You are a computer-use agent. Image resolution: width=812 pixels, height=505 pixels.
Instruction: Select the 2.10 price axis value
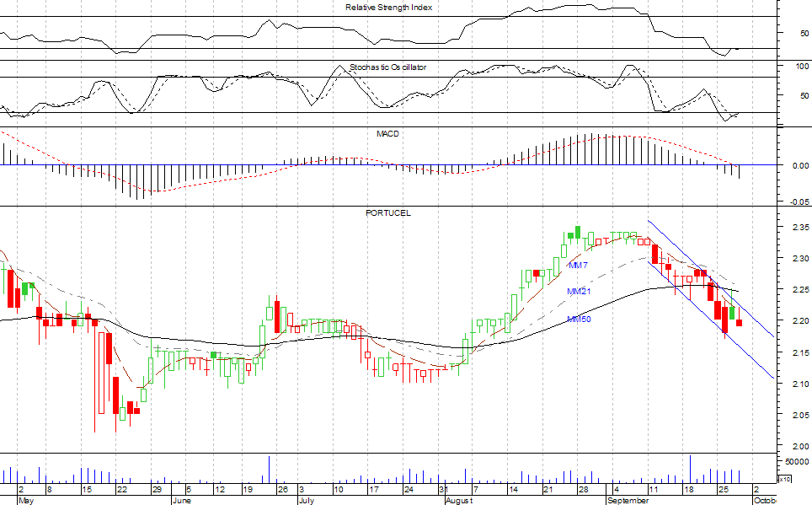(800, 384)
